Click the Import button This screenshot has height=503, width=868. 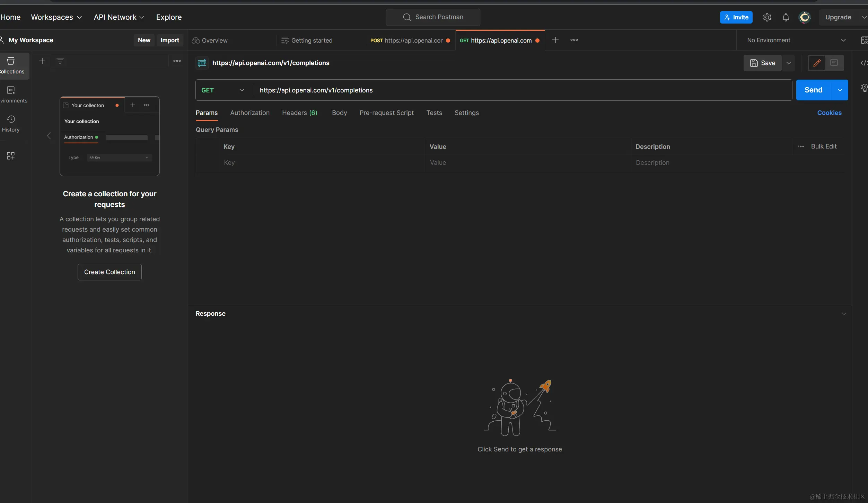tap(170, 41)
